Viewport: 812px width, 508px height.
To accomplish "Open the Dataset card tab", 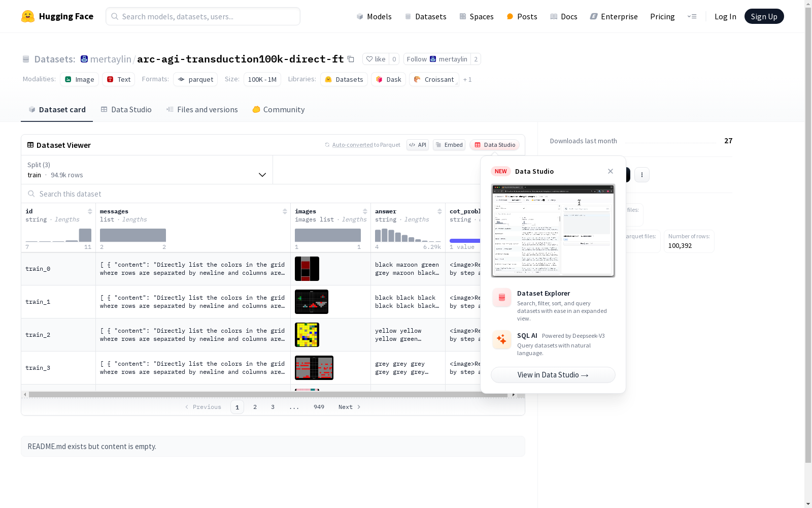I will coord(57,110).
